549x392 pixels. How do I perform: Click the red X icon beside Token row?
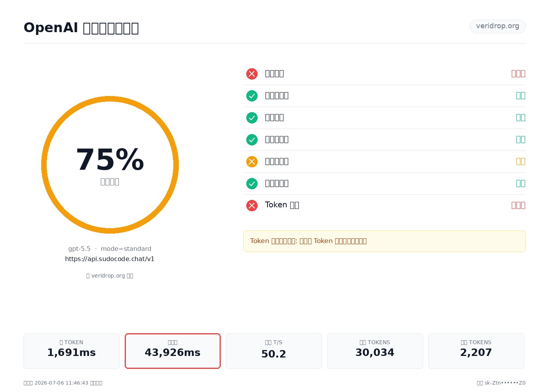252,205
